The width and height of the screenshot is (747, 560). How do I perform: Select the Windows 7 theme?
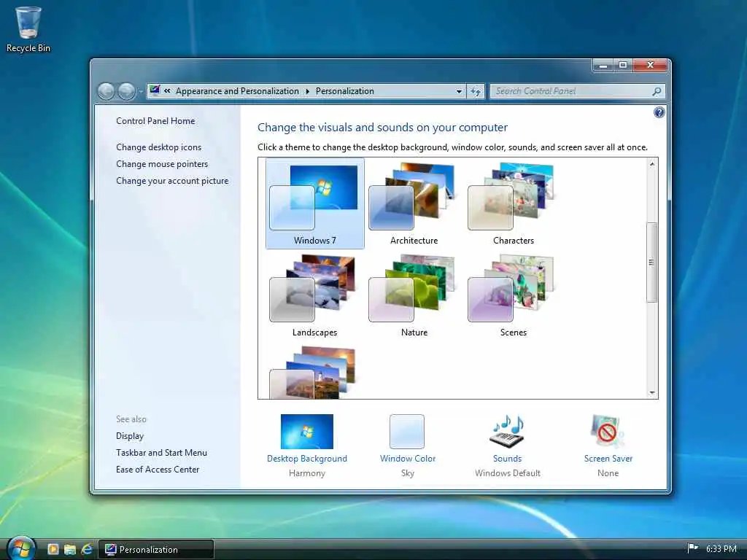pyautogui.click(x=315, y=203)
